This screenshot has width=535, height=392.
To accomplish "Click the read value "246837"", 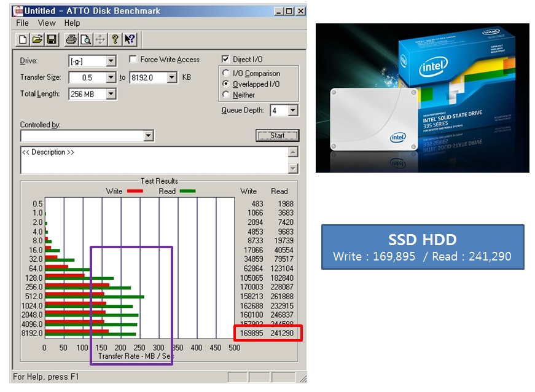I will coord(282,315).
